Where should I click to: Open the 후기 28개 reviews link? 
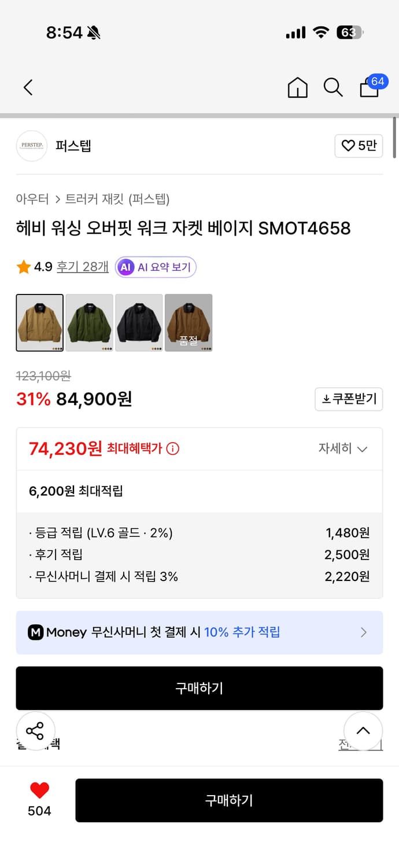(x=83, y=267)
